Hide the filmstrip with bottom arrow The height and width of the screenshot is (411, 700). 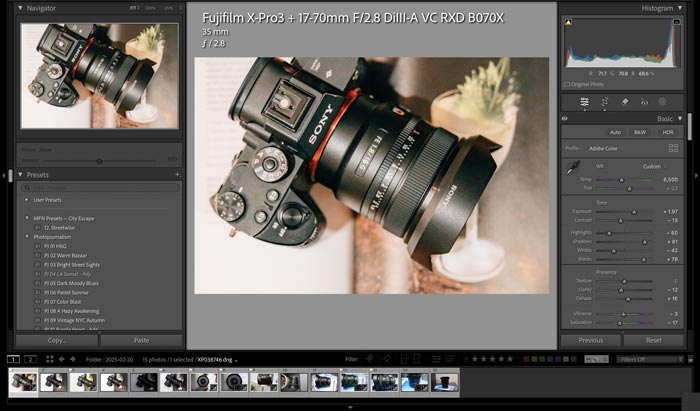(350, 407)
